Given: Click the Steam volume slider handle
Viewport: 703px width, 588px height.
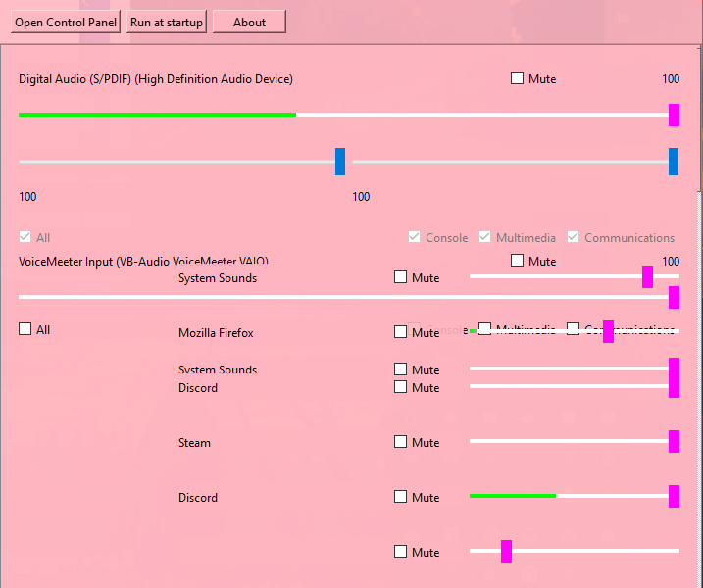Looking at the screenshot, I should [x=674, y=441].
